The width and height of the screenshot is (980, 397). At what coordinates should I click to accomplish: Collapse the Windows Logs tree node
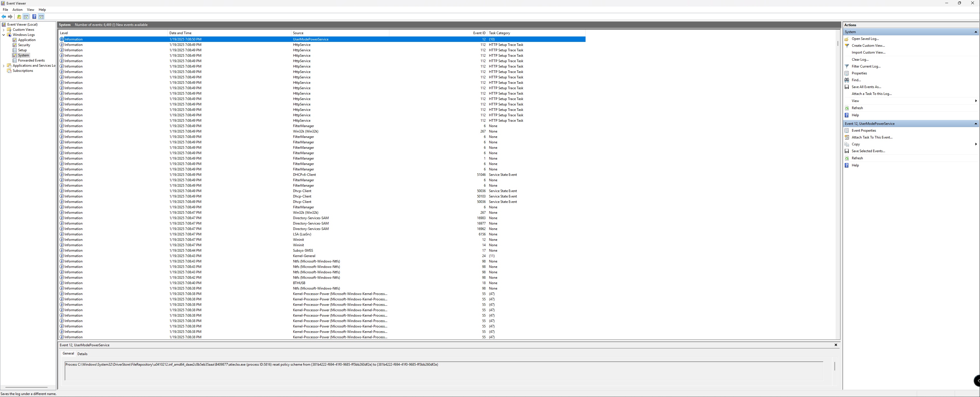(4, 35)
